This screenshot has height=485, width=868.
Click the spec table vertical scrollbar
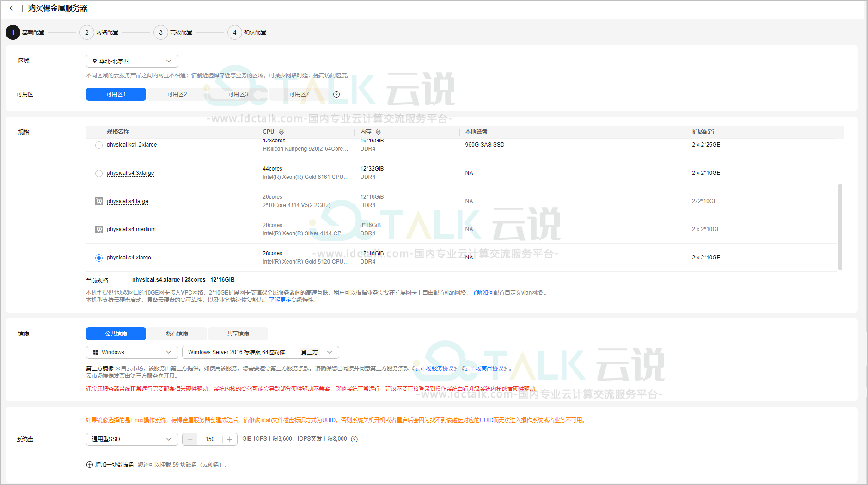click(840, 227)
